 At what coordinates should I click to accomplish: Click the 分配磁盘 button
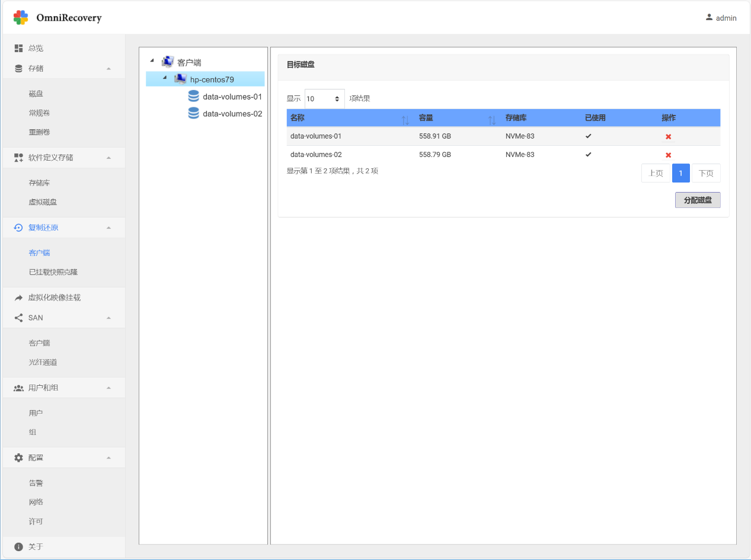697,200
